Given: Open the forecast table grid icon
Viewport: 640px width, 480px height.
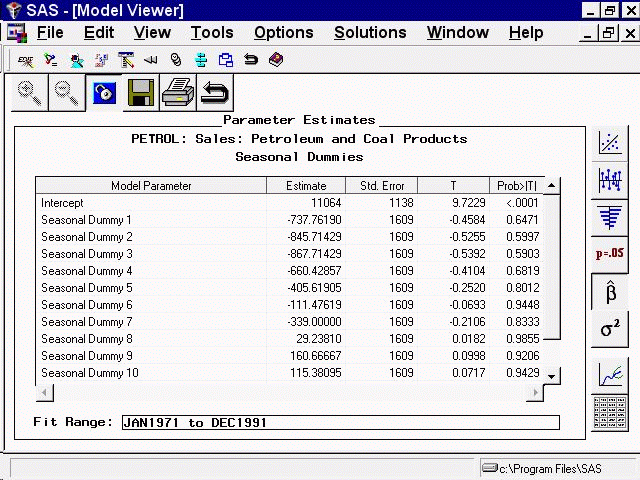Looking at the screenshot, I should (x=610, y=412).
